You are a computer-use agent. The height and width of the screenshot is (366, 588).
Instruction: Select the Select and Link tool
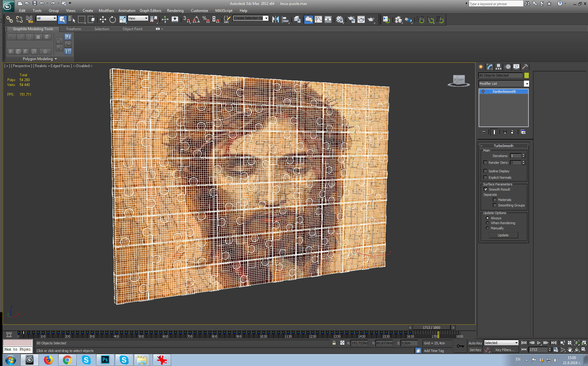[x=9, y=20]
